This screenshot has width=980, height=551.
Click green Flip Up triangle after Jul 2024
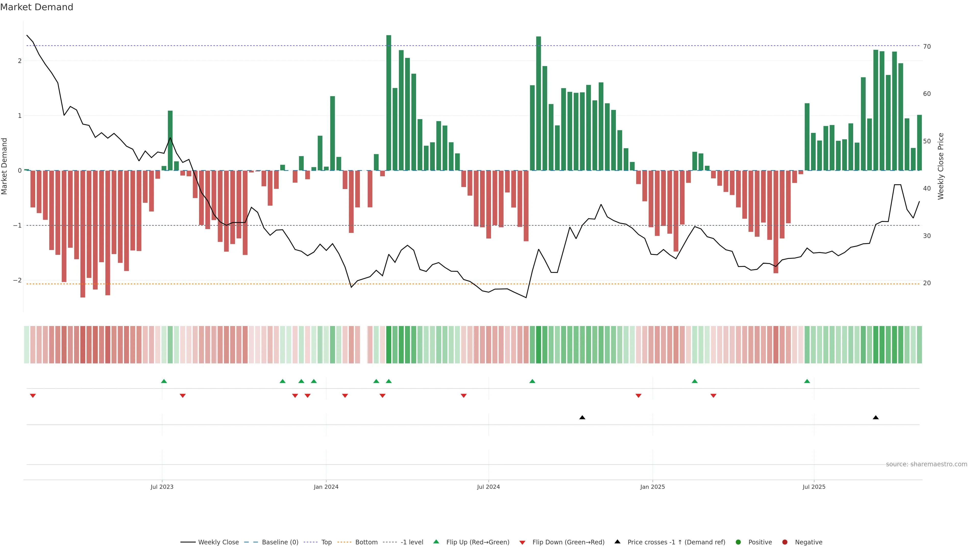click(x=532, y=381)
